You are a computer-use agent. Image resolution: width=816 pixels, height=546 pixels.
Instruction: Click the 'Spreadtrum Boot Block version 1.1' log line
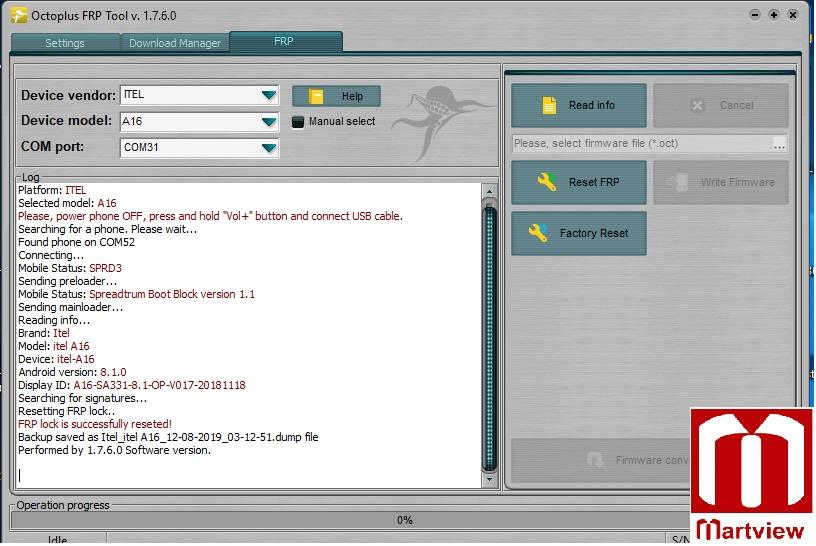pos(136,294)
